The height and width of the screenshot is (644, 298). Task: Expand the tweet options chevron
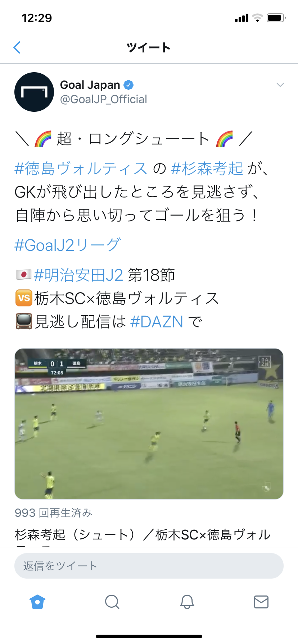tap(280, 85)
